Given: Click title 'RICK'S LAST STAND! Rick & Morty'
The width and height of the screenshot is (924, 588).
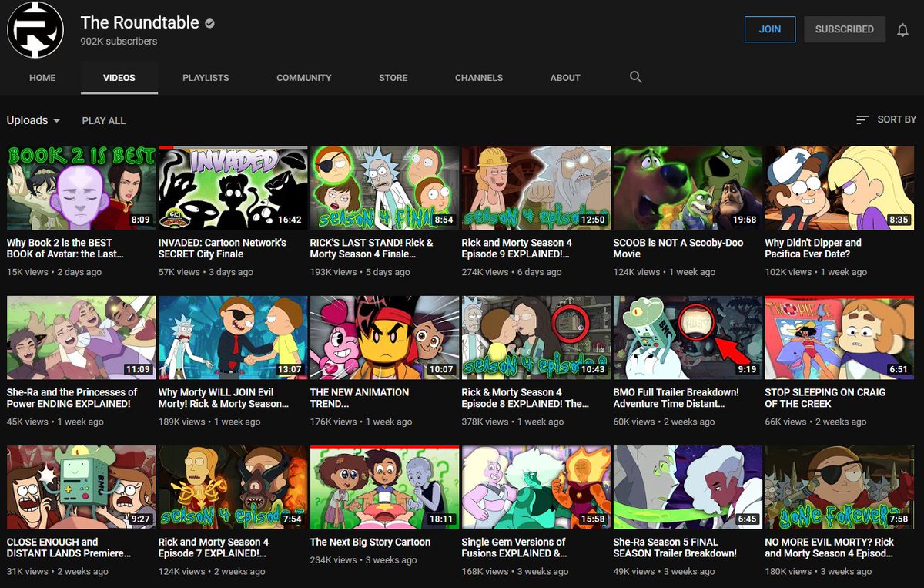Looking at the screenshot, I should [372, 248].
